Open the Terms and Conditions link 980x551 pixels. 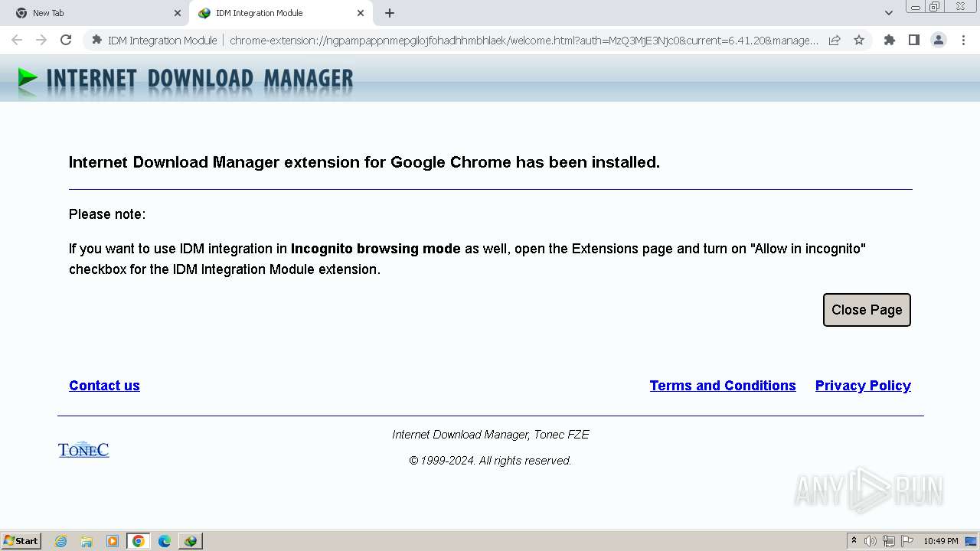click(723, 386)
